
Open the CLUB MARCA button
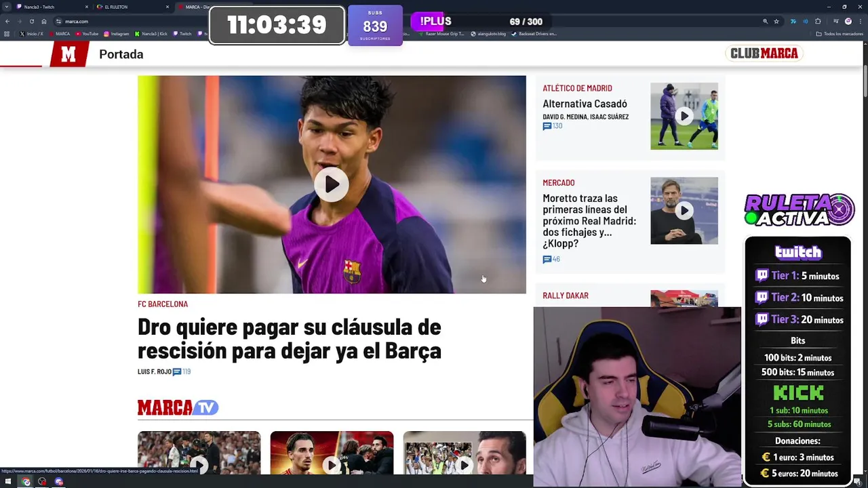(764, 54)
